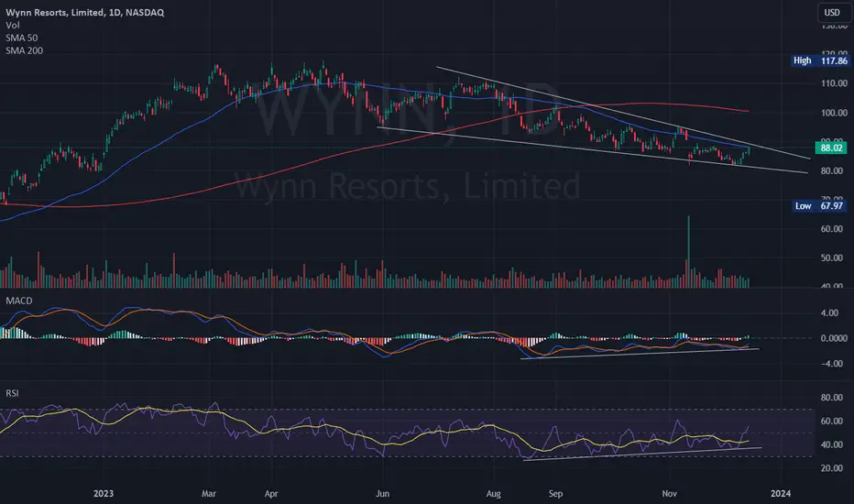The height and width of the screenshot is (504, 854).
Task: Click the Aug label on time axis
Action: (x=493, y=494)
